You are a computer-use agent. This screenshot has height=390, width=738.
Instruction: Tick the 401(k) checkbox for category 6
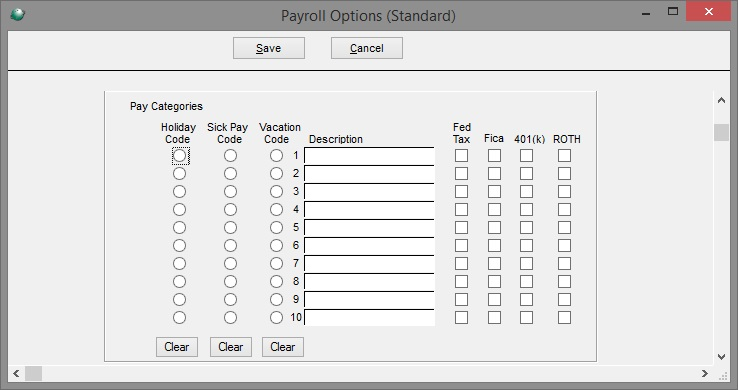coord(526,246)
